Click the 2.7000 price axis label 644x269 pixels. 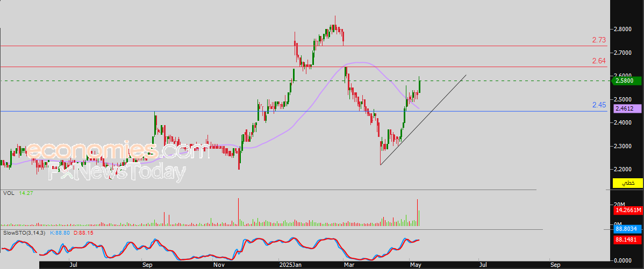click(x=622, y=53)
